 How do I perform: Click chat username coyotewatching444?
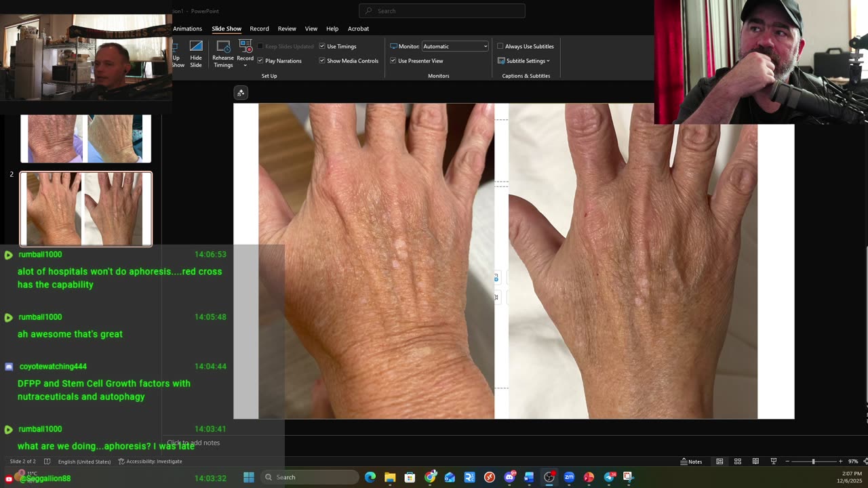[53, 367]
